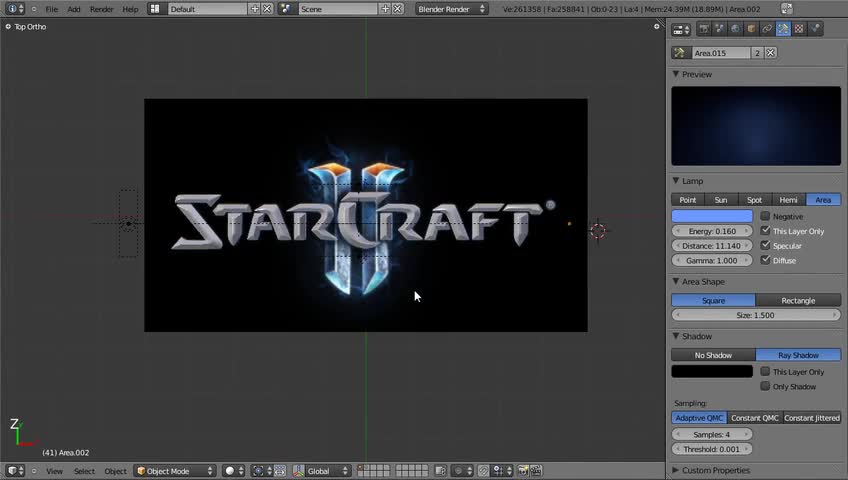Enable shadow This Layer Only checkbox

coord(765,371)
